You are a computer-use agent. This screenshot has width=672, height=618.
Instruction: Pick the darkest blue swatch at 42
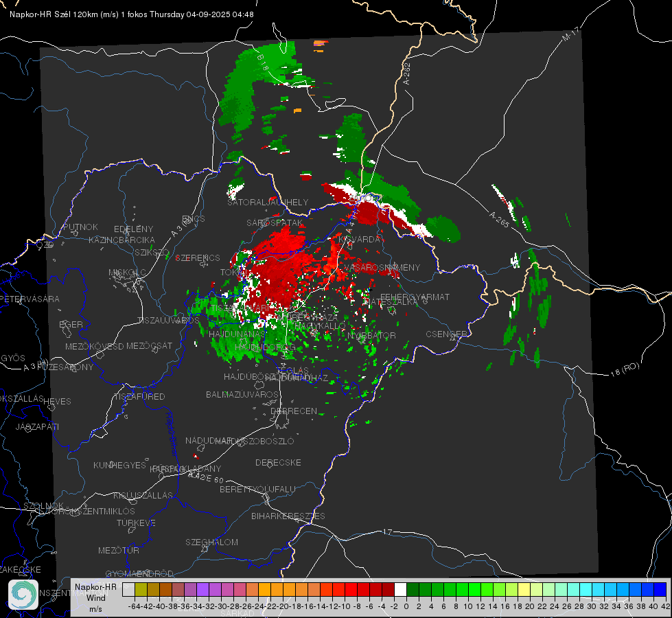coord(660,589)
